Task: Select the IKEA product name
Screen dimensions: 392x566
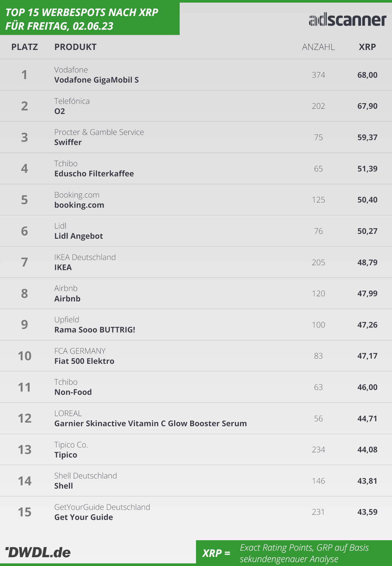Action: pyautogui.click(x=63, y=267)
